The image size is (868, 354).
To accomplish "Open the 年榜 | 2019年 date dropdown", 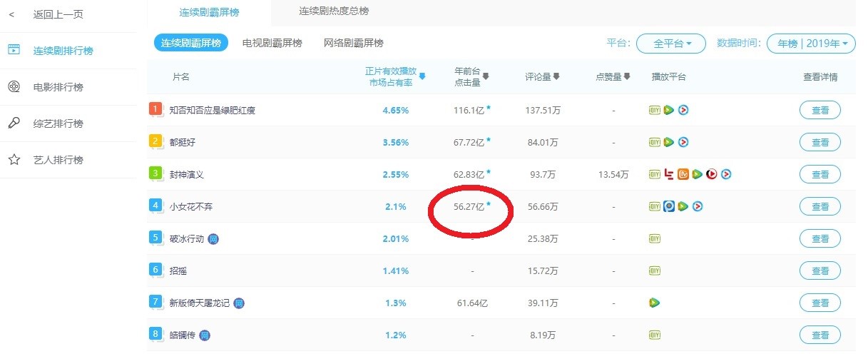I will pos(811,44).
